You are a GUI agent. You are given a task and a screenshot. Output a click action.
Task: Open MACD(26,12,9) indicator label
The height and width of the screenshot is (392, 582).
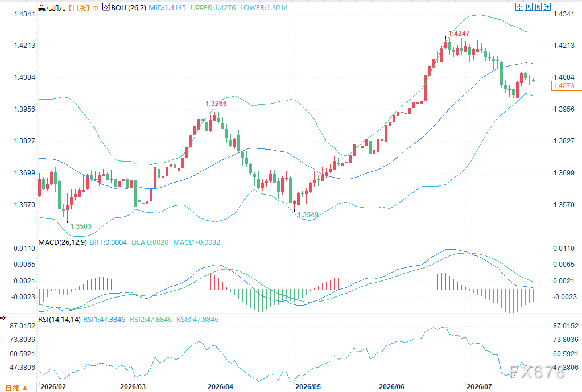point(63,242)
